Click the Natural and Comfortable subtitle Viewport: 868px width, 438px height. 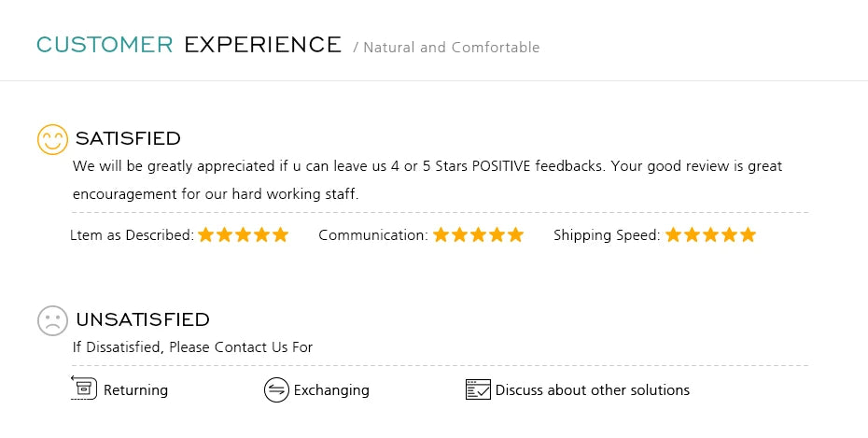[451, 48]
